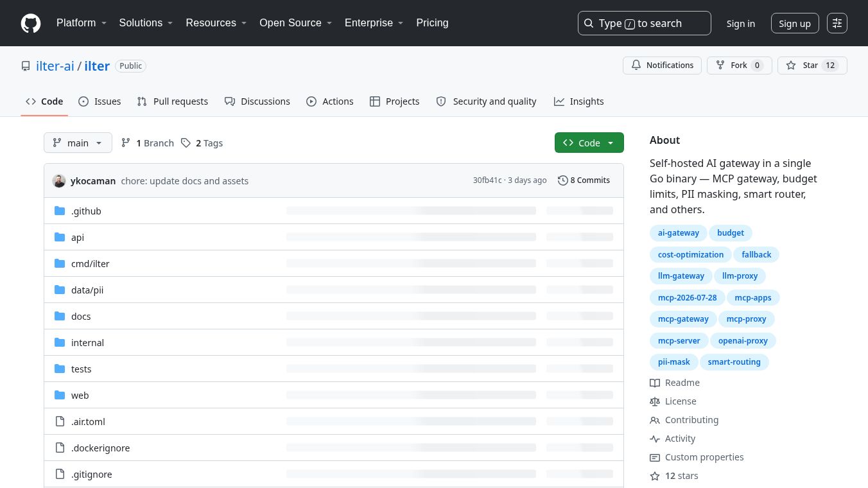Select the pii-mask topic tag
The width and height of the screenshot is (868, 488).
pyautogui.click(x=674, y=362)
